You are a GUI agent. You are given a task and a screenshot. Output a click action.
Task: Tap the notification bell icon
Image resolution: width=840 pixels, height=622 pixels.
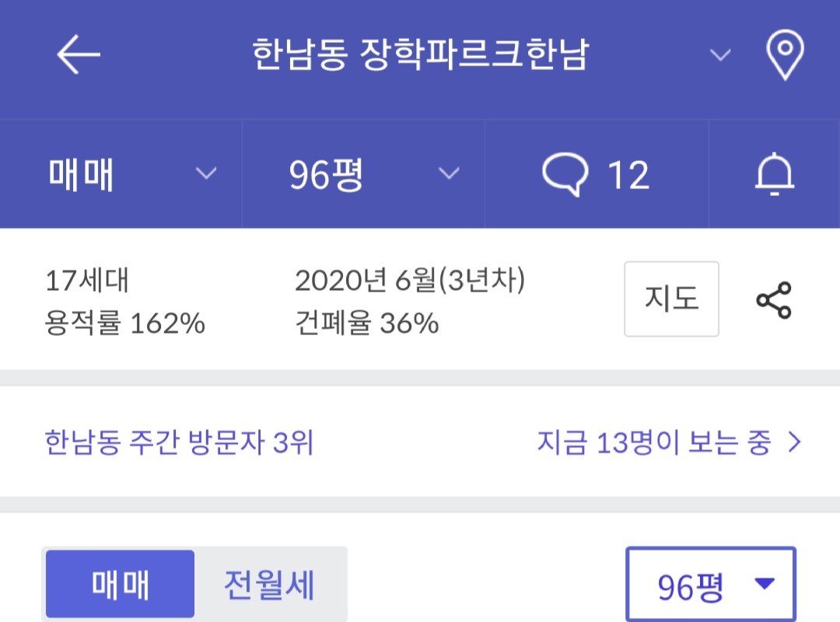(775, 174)
